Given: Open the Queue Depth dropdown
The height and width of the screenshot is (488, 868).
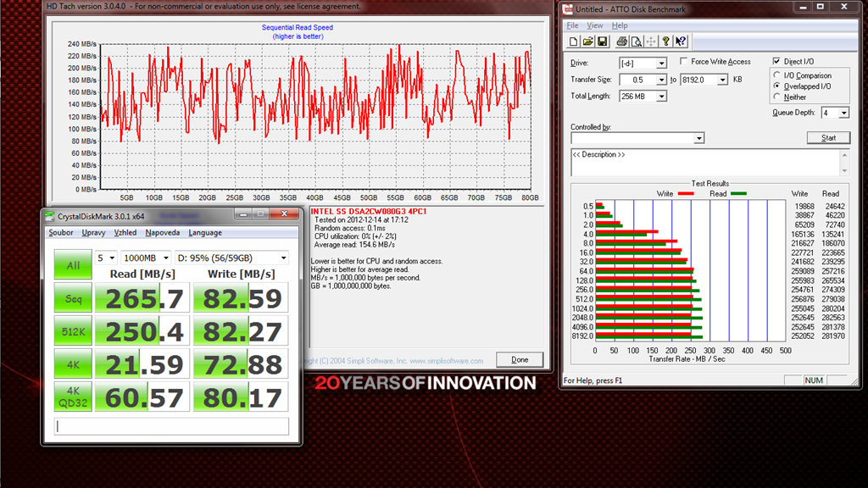Looking at the screenshot, I should (843, 113).
